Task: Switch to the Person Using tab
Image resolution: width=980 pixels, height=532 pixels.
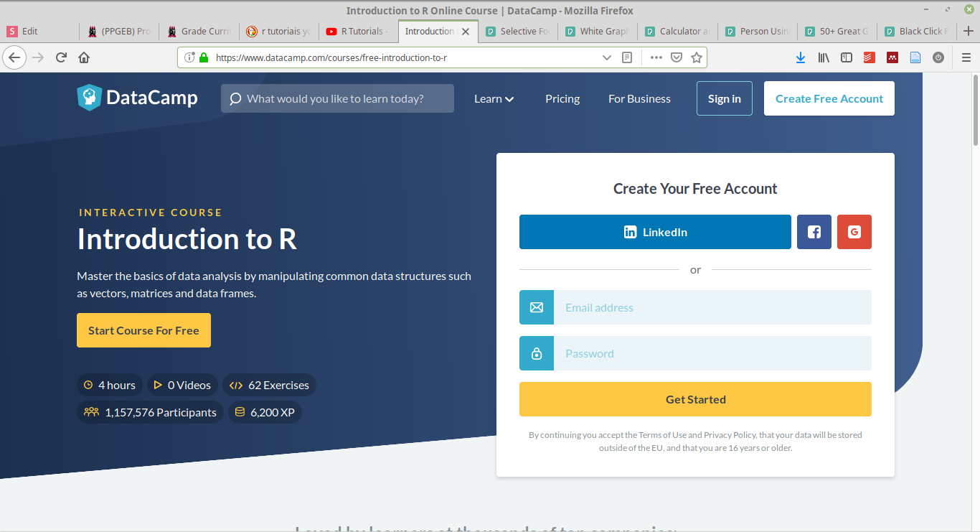Action: tap(756, 32)
